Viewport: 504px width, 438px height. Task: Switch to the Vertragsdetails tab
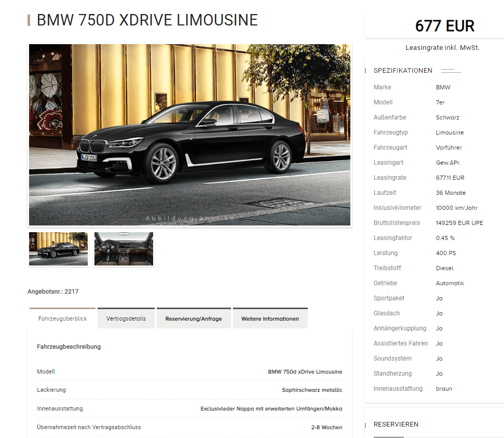tap(126, 318)
